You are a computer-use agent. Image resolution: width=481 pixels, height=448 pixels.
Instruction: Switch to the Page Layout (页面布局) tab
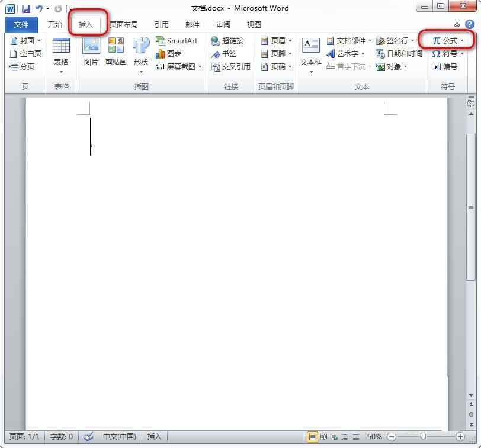click(124, 24)
